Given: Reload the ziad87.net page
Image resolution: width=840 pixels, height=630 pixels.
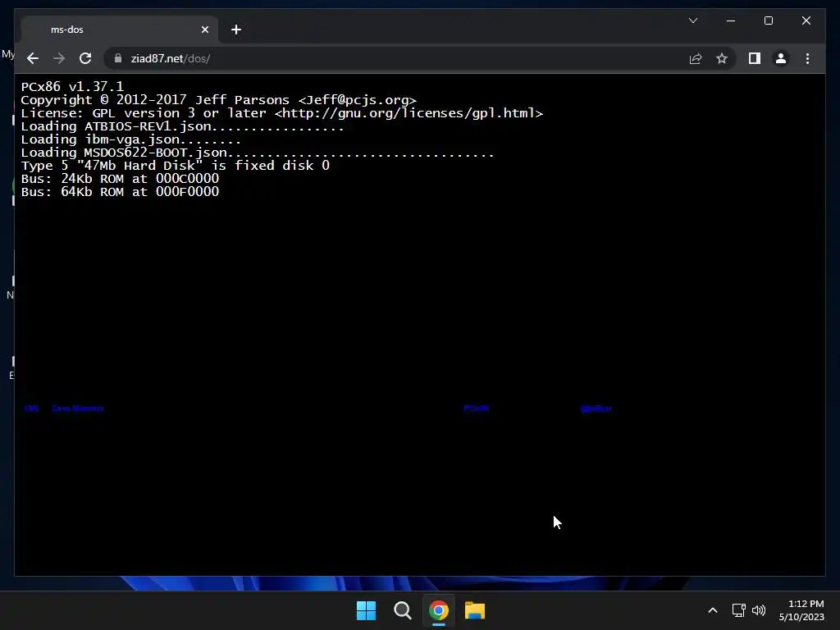Looking at the screenshot, I should (85, 58).
